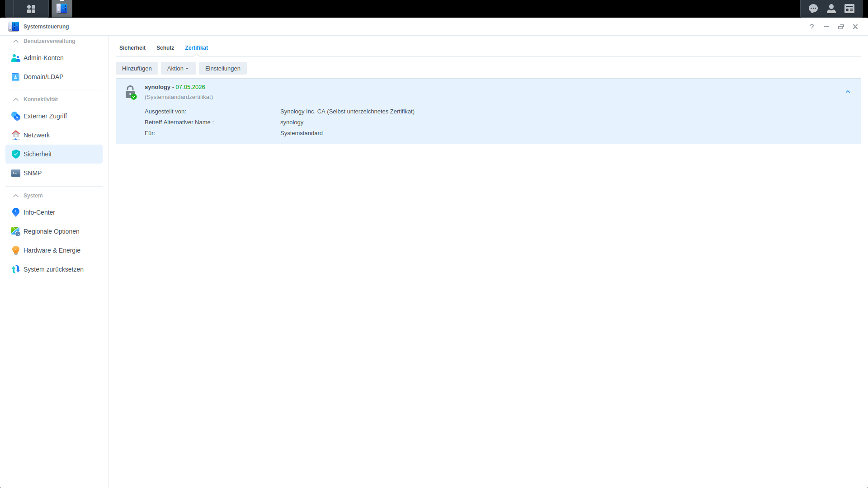Collapse the Konnektivität section

click(16, 99)
